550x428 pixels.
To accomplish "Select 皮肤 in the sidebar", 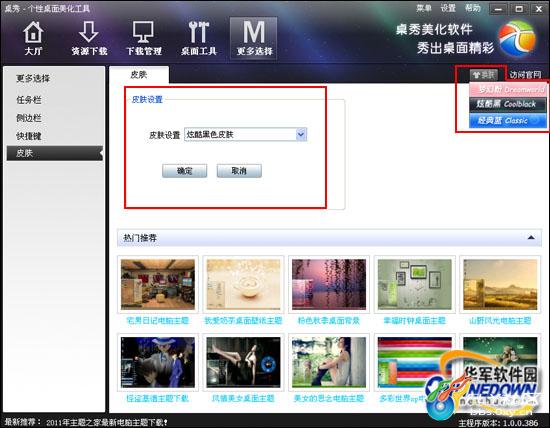I will [x=55, y=153].
